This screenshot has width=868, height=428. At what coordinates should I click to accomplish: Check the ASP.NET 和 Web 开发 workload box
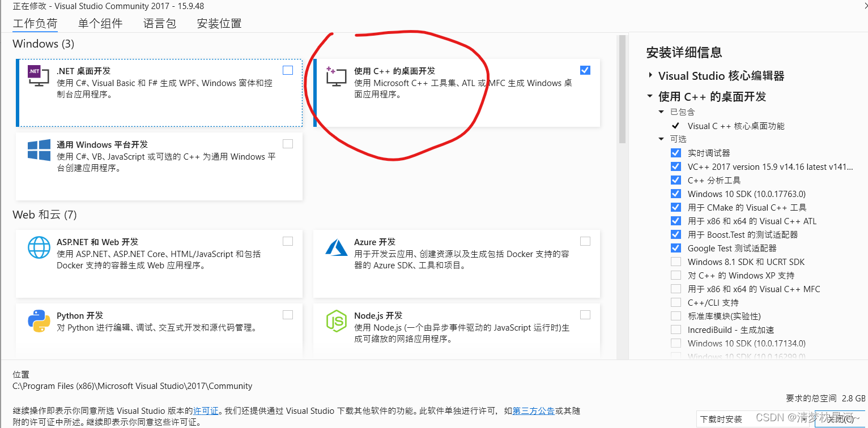[288, 241]
